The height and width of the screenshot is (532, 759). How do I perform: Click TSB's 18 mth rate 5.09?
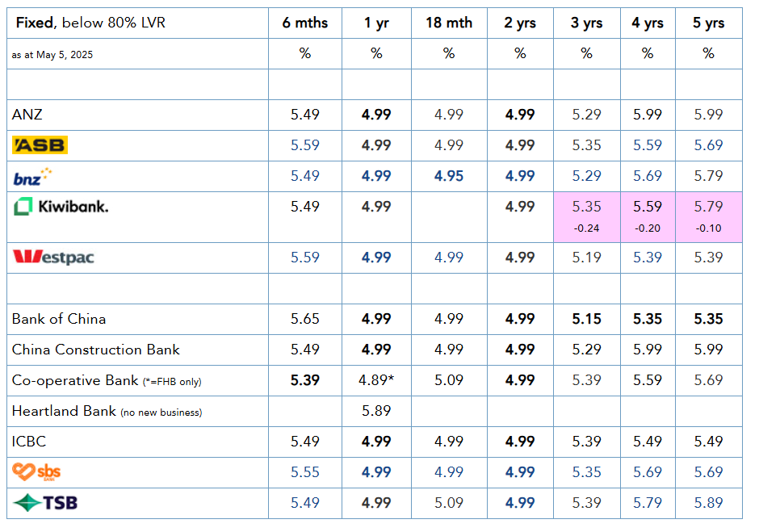click(x=449, y=503)
